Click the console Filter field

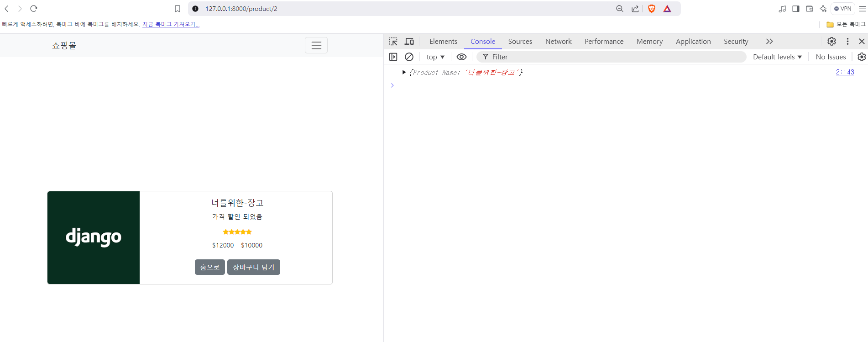coord(612,57)
